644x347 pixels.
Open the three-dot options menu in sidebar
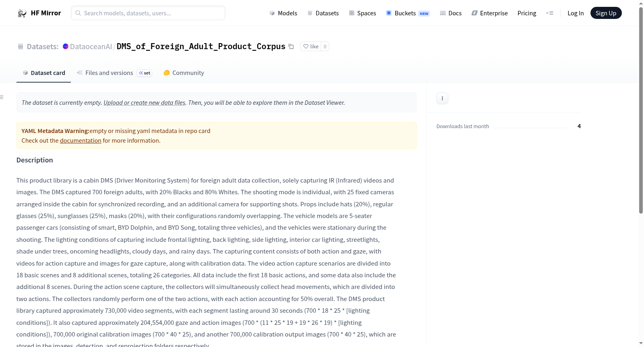pyautogui.click(x=442, y=98)
